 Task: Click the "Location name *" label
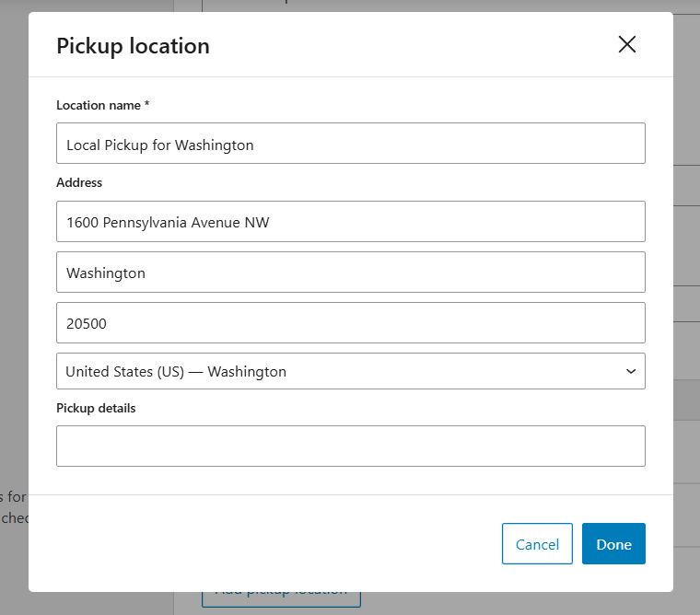click(x=99, y=105)
